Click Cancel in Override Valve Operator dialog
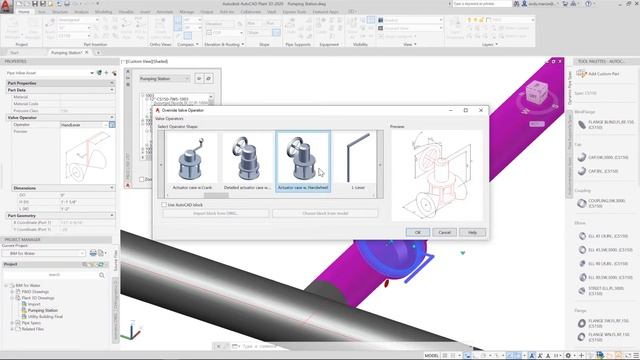 click(x=444, y=232)
